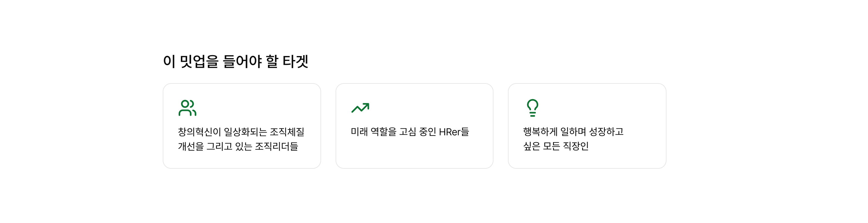Click the heading '이 밋업을 들어야 할 타겟'
Viewport: 868px width, 223px height.
[x=235, y=61]
